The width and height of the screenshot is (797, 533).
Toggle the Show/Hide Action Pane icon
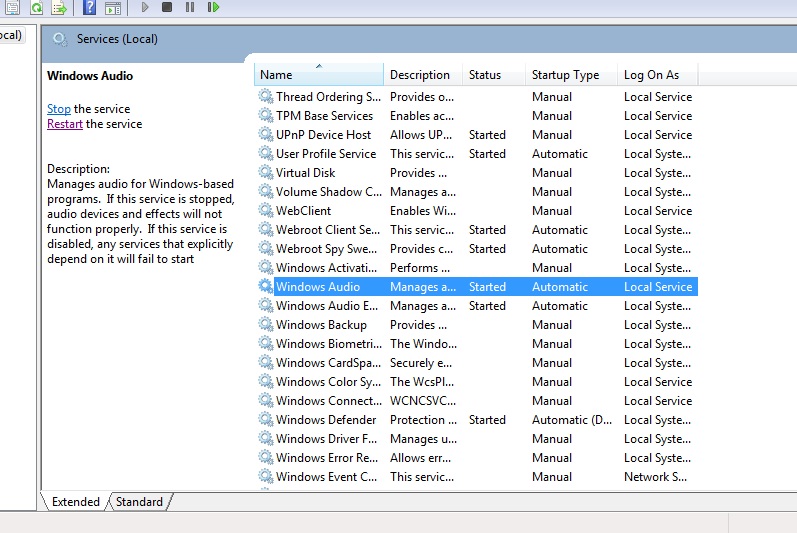(113, 8)
